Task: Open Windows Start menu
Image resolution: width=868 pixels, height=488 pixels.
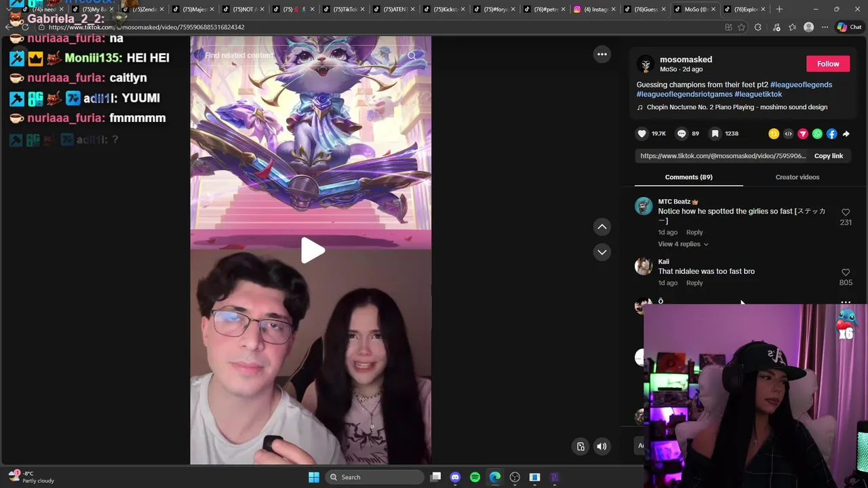Action: (x=314, y=477)
